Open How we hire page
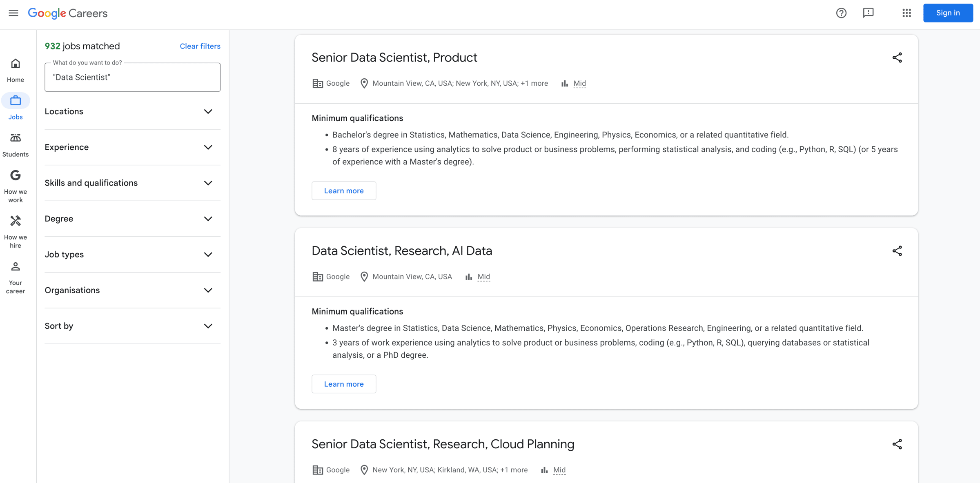Viewport: 980px width, 483px height. 16,231
